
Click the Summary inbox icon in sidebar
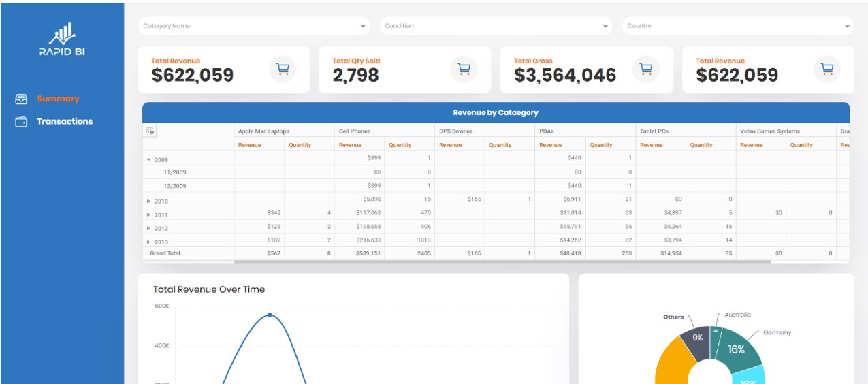[21, 99]
